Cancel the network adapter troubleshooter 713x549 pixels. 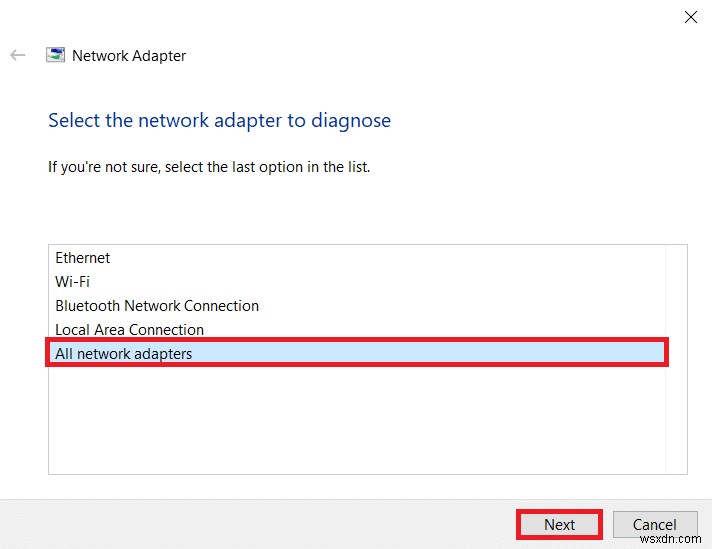pos(654,524)
